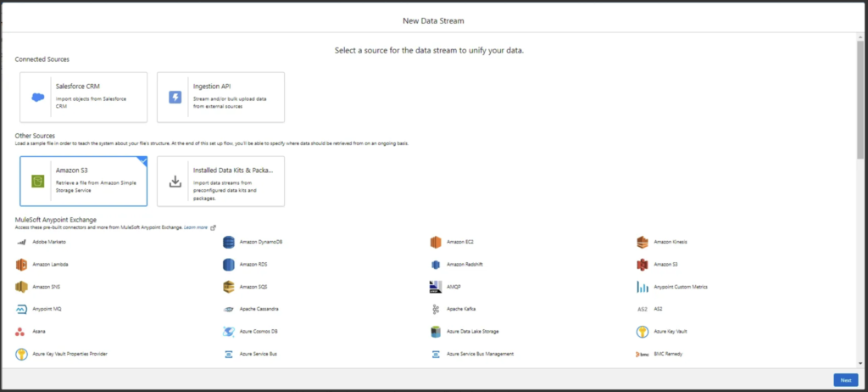Viewport: 868px width, 392px height.
Task: Click the vertical scrollbar thumb
Action: pyautogui.click(x=860, y=98)
